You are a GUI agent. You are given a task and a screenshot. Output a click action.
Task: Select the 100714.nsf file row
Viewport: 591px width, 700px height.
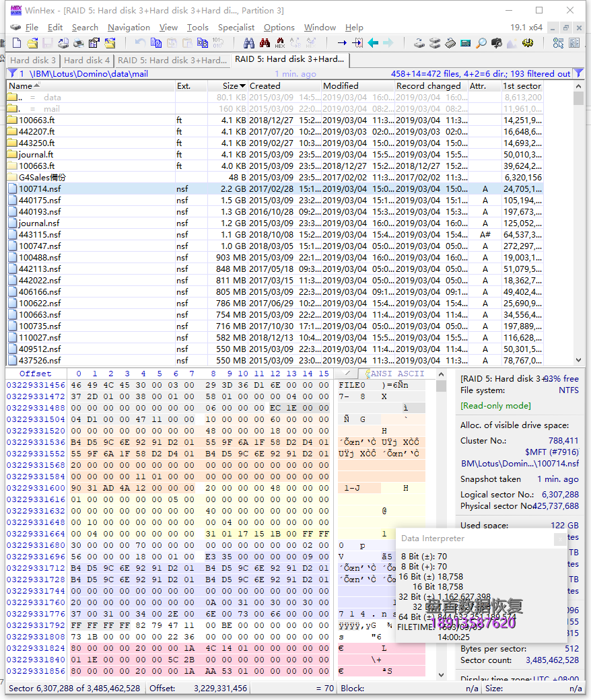tap(275, 189)
